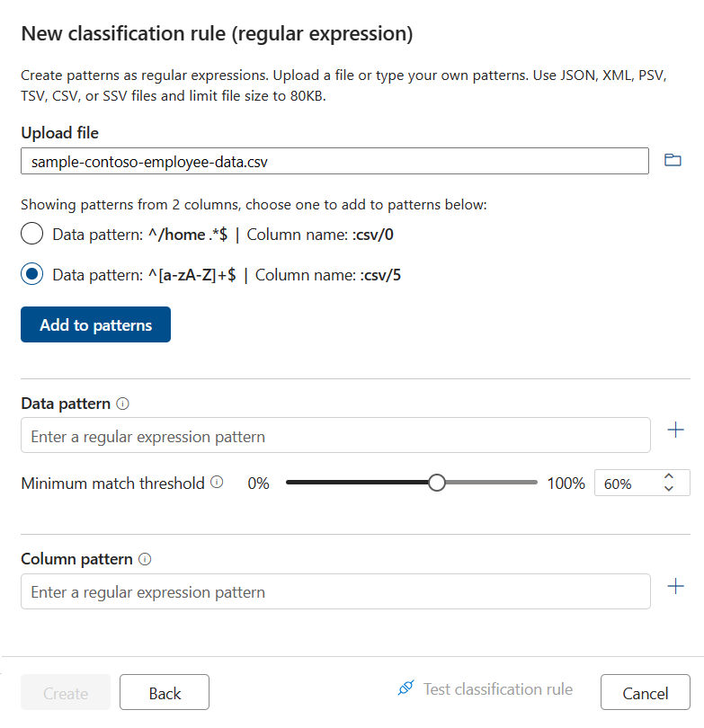Show the Data pattern info tooltip icon

pyautogui.click(x=122, y=404)
